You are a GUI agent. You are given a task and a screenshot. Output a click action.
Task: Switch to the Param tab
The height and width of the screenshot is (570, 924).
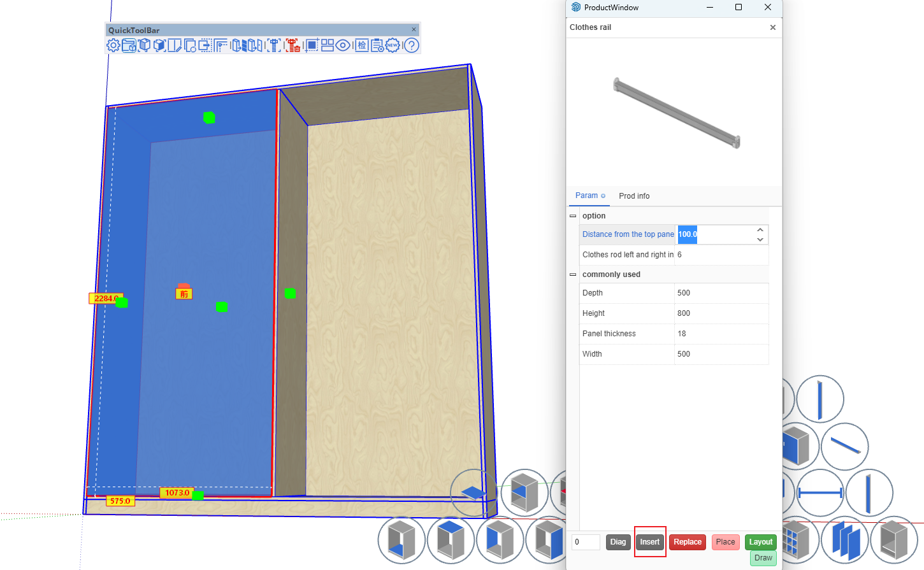click(587, 196)
